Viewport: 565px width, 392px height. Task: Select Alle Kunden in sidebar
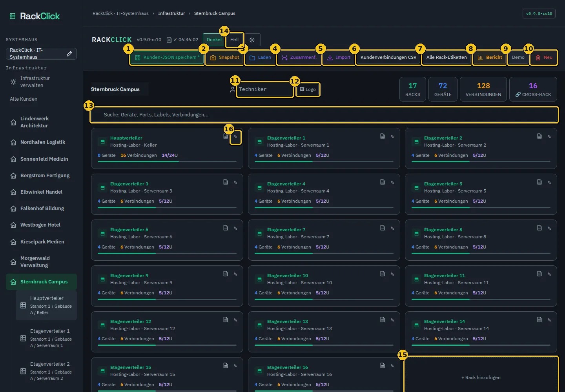coord(24,99)
